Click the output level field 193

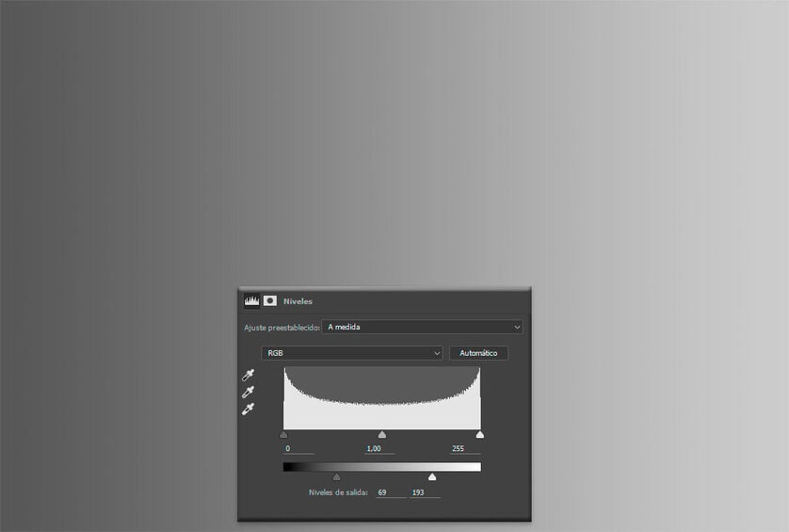426,492
